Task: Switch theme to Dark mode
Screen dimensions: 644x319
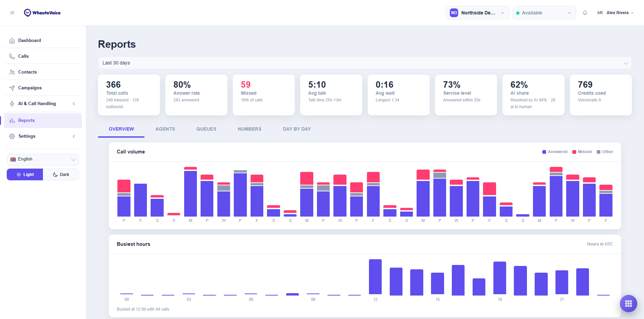Action: (x=61, y=175)
